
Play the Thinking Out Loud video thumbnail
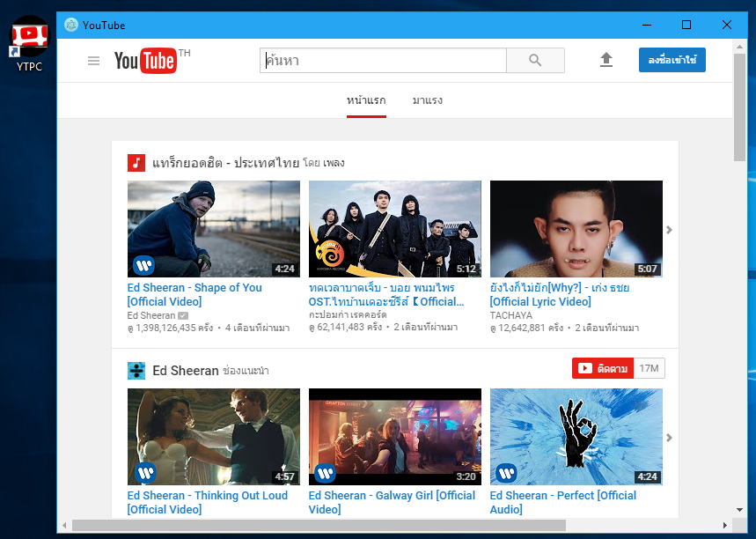pyautogui.click(x=214, y=437)
